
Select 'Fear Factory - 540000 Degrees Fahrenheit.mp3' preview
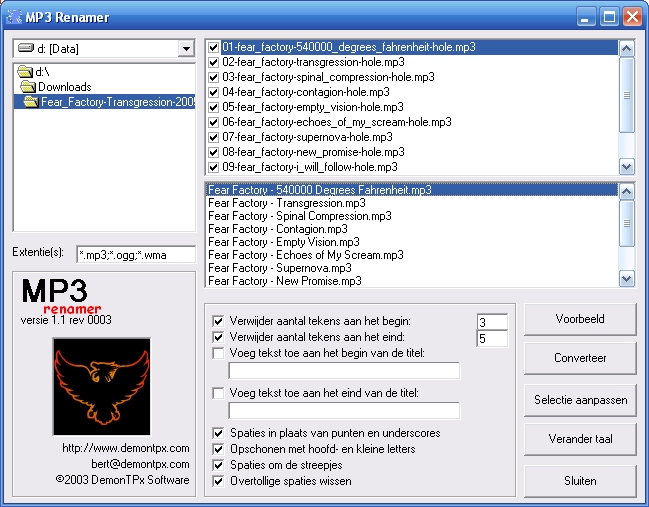(x=412, y=190)
